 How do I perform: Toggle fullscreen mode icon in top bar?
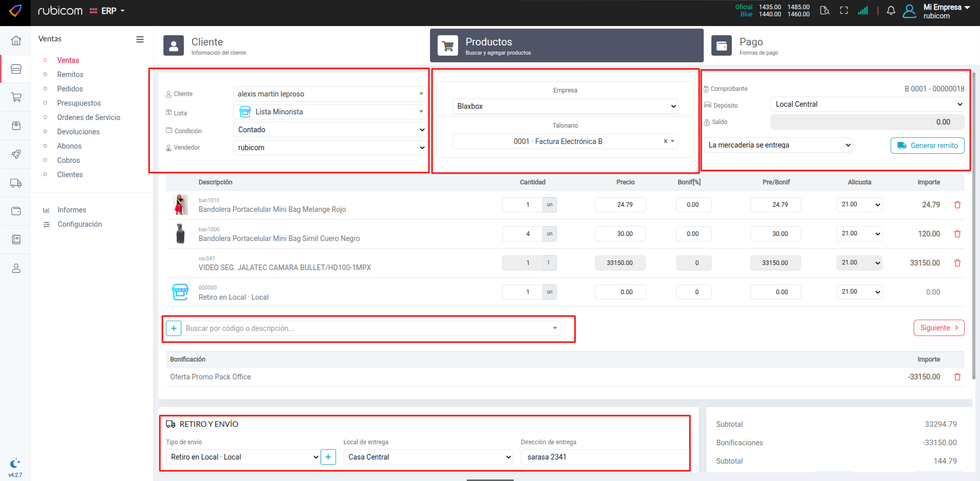[844, 11]
